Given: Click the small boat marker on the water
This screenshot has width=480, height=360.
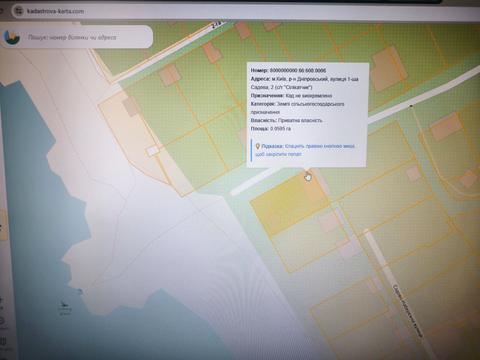Looking at the screenshot, I should (64, 304).
